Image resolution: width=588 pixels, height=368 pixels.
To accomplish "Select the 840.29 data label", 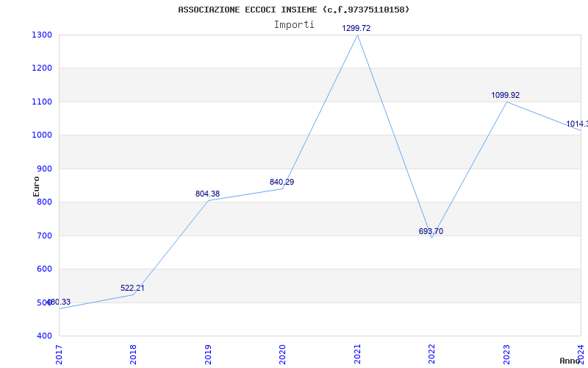I will click(282, 182).
